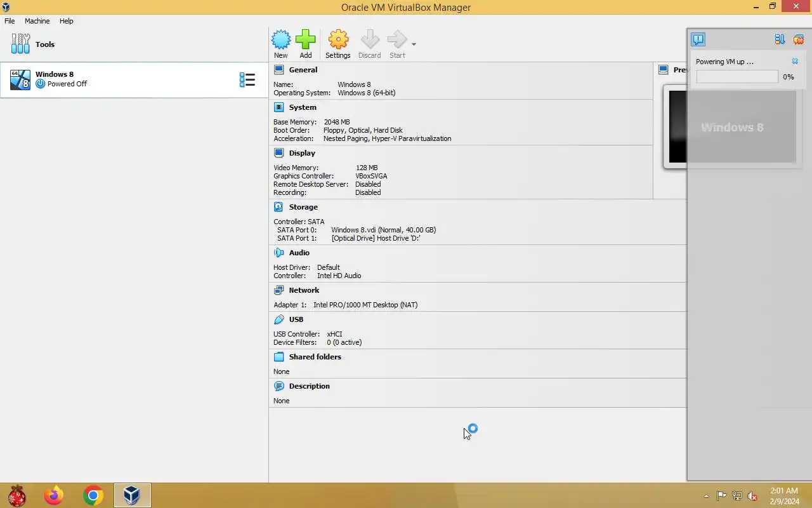This screenshot has width=812, height=508.
Task: Click the Shared folders section header
Action: 315,357
